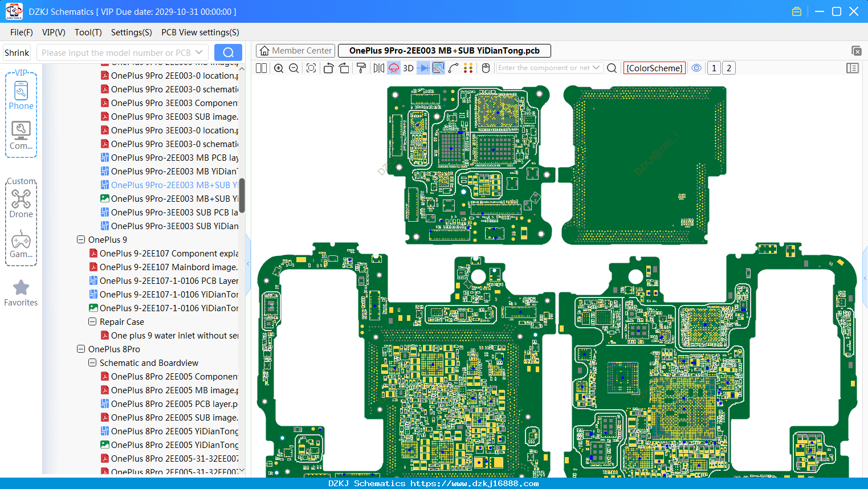
Task: Toggle the red highlighted bell-shaped tool
Action: (394, 68)
